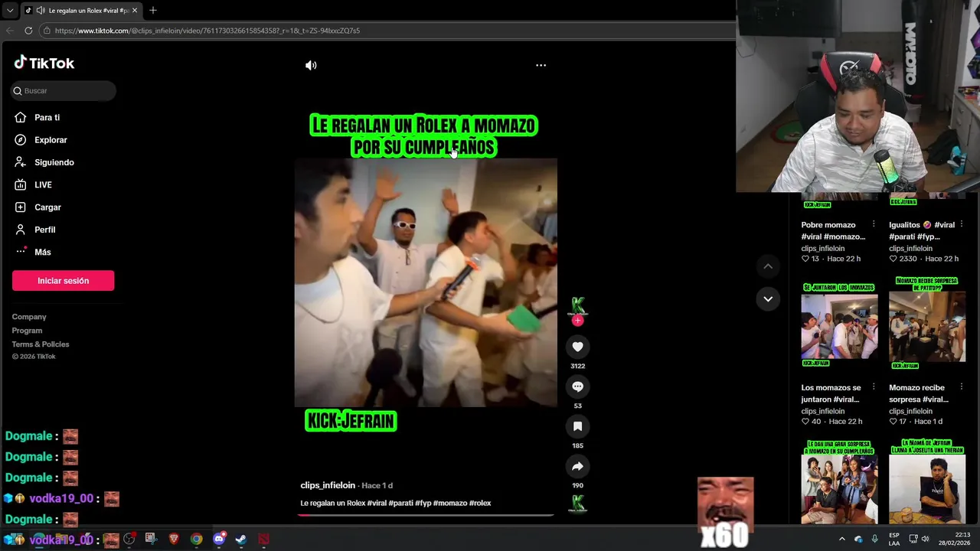Close the 'Le regalan un Rolex' browser tab

[135, 11]
